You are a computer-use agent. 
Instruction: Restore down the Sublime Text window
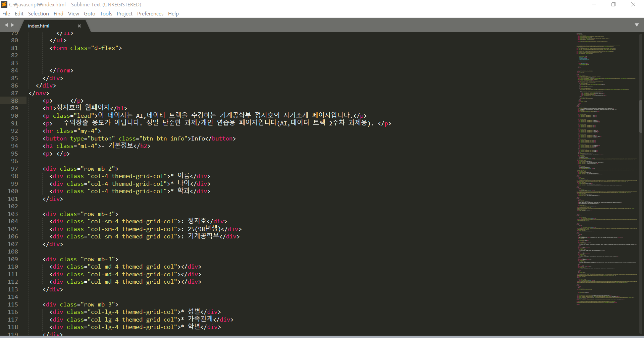click(x=613, y=4)
